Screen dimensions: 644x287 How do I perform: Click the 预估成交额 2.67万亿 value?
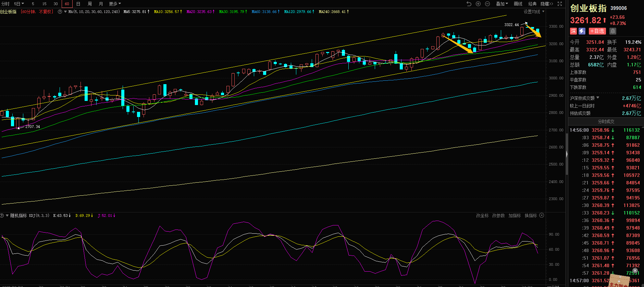pyautogui.click(x=631, y=113)
